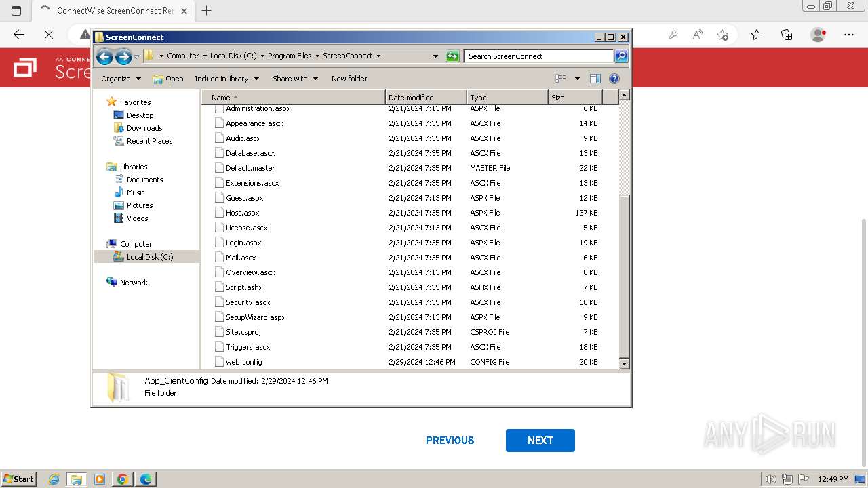Select Desktop in the navigation pane
868x488 pixels.
[140, 115]
